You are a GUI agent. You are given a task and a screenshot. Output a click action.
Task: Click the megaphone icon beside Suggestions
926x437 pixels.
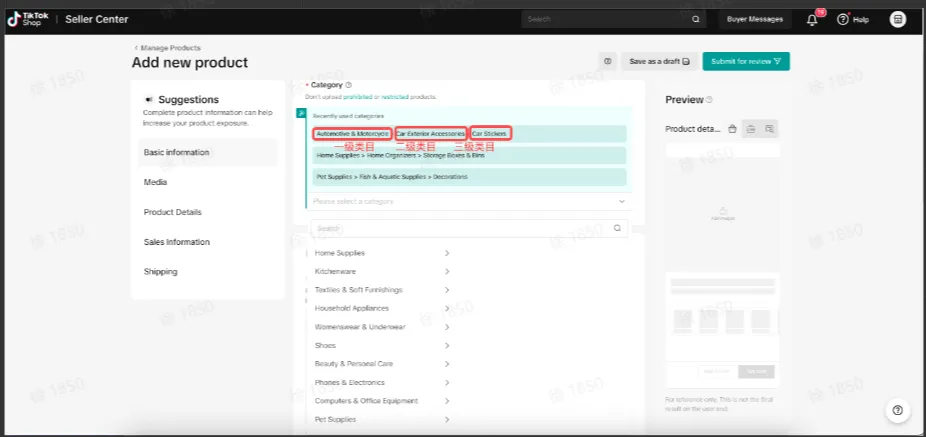point(149,100)
